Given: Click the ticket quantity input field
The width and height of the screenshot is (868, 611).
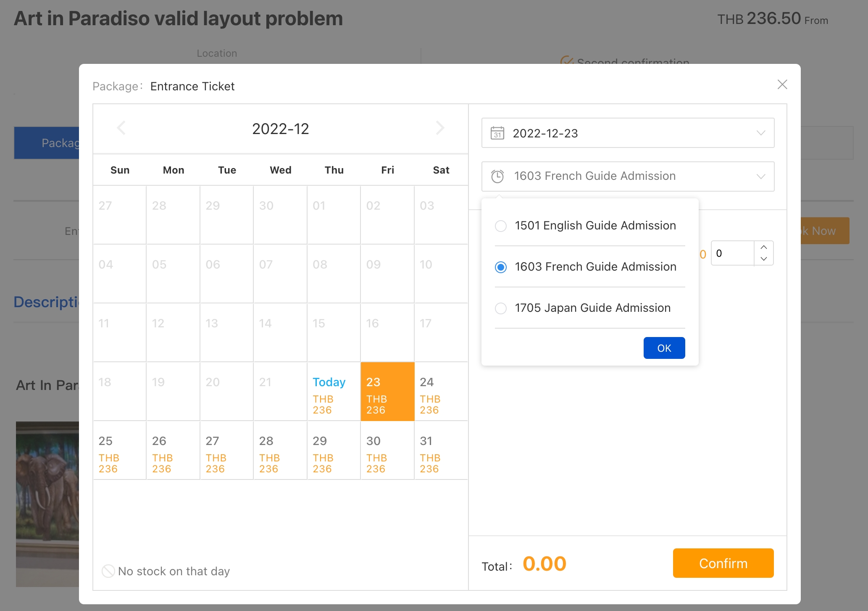Looking at the screenshot, I should [x=733, y=253].
